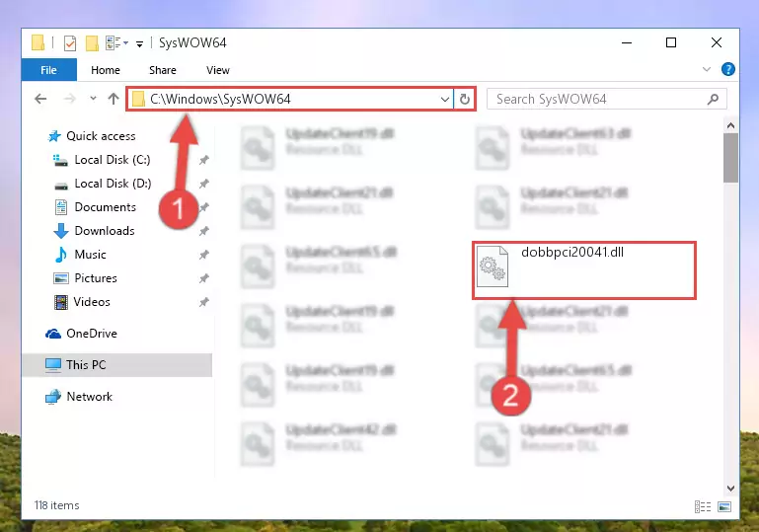Select Network in navigation pane
Screen dimensions: 759x532
(x=90, y=397)
